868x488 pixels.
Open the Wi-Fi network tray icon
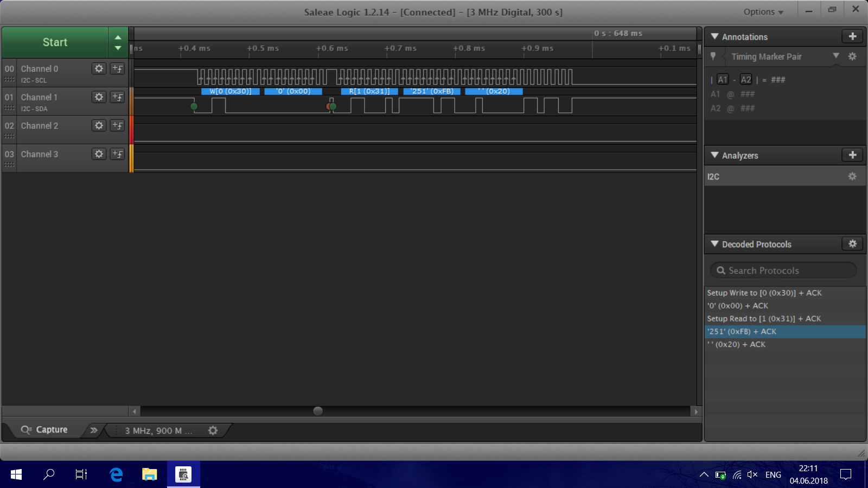click(x=737, y=475)
